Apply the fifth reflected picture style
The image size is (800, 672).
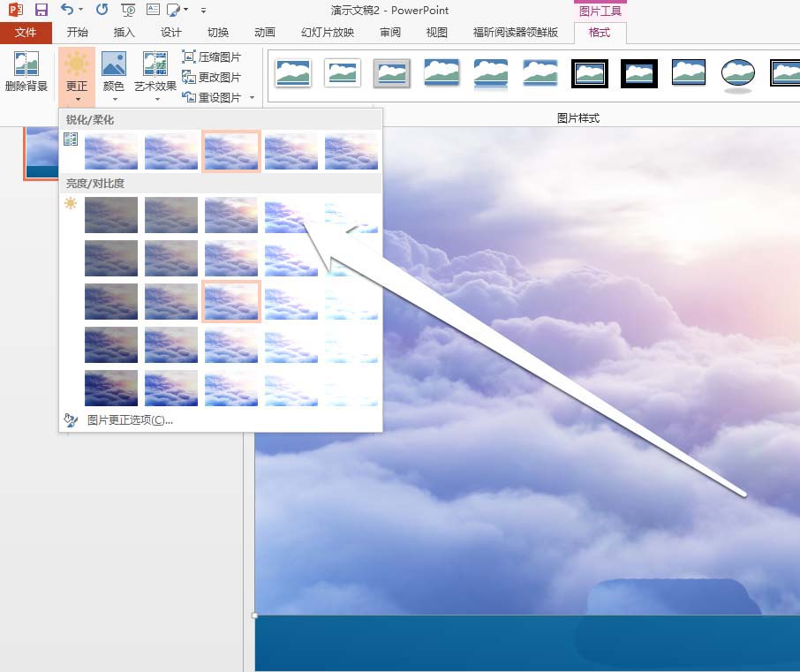click(491, 73)
